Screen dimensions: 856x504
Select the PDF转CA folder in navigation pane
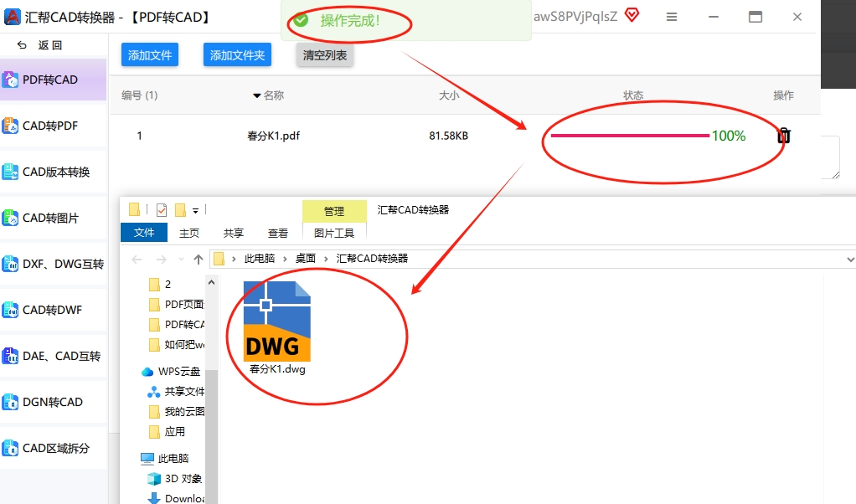[x=175, y=325]
